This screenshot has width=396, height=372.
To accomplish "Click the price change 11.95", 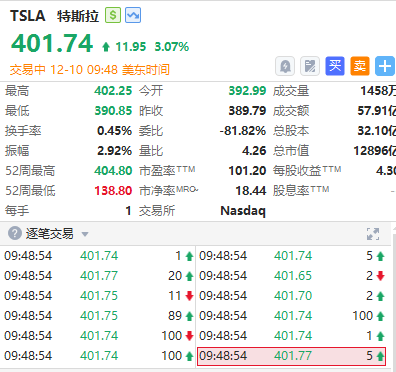I will [131, 47].
